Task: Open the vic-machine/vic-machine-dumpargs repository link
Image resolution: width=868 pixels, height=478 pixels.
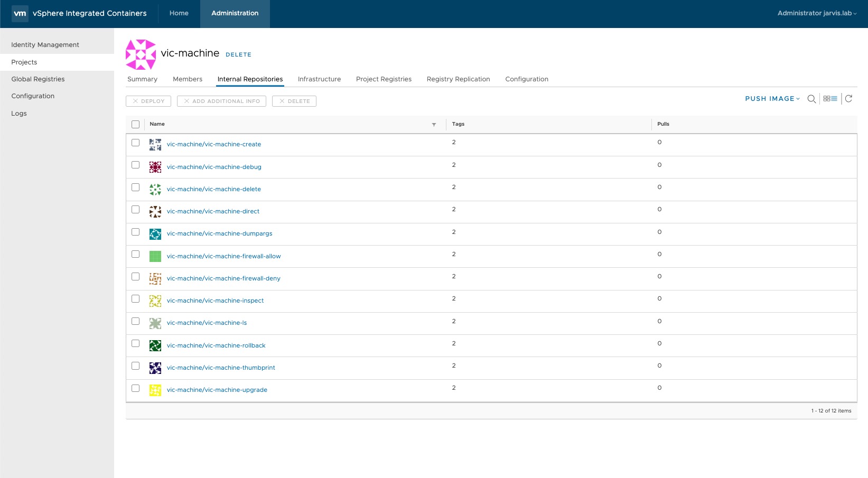Action: [220, 233]
